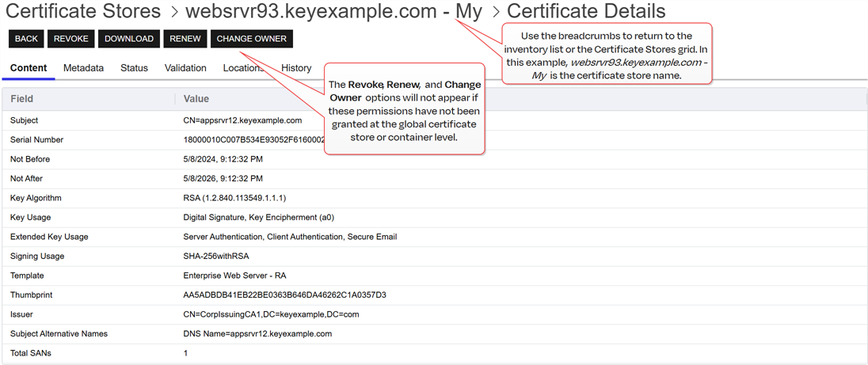Renew the certificate with the RENEW button
Viewport: 868px width, 365px height.
click(185, 39)
